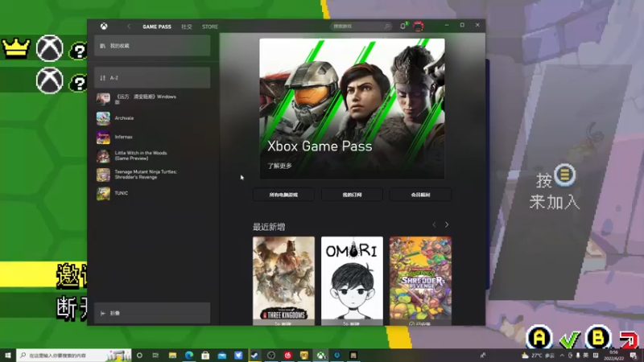This screenshot has width=644, height=362.
Task: Collapse the sidebar with the 折叠 button
Action: 152,313
